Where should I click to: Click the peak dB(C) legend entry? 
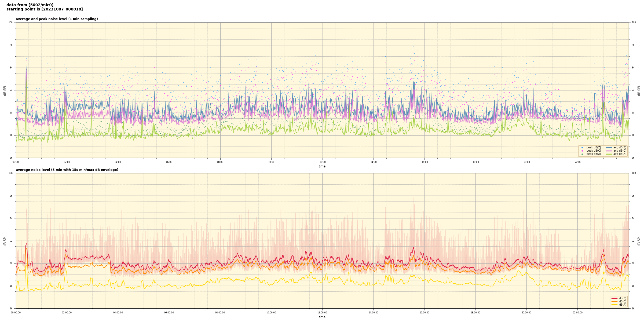tap(594, 151)
